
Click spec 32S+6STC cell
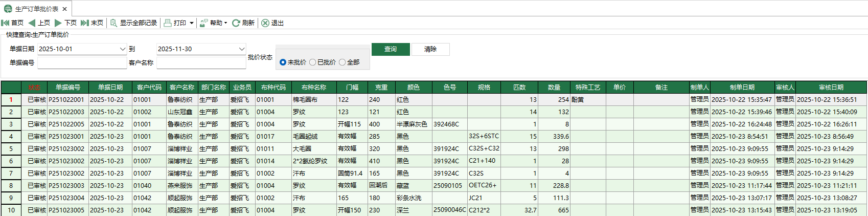pyautogui.click(x=484, y=137)
